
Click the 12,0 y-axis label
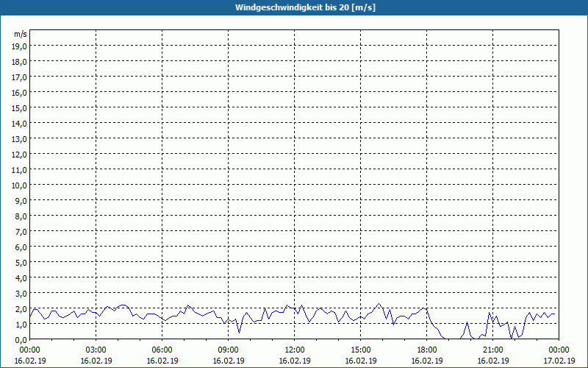click(x=19, y=155)
